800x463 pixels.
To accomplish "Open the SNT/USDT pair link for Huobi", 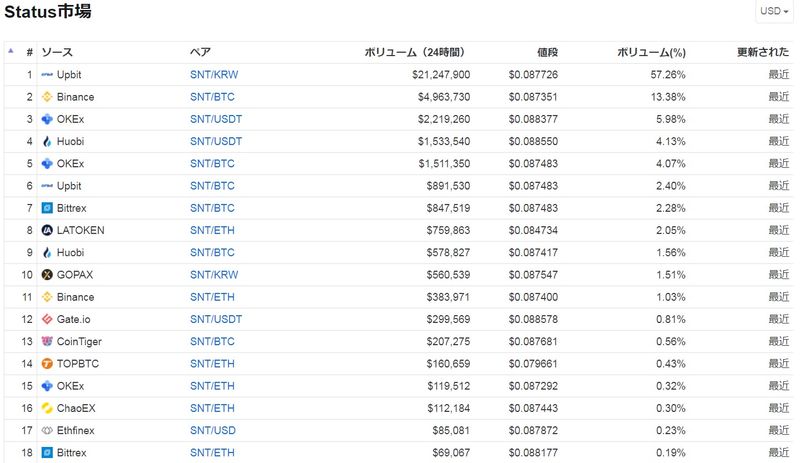I will click(x=216, y=142).
